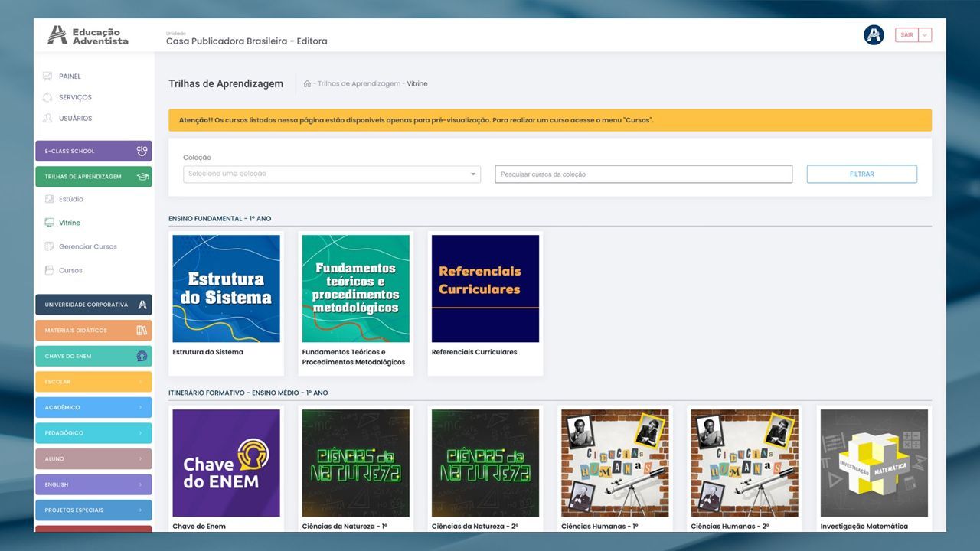Open the Coleção selection dropdown
The height and width of the screenshot is (551, 980).
point(332,174)
